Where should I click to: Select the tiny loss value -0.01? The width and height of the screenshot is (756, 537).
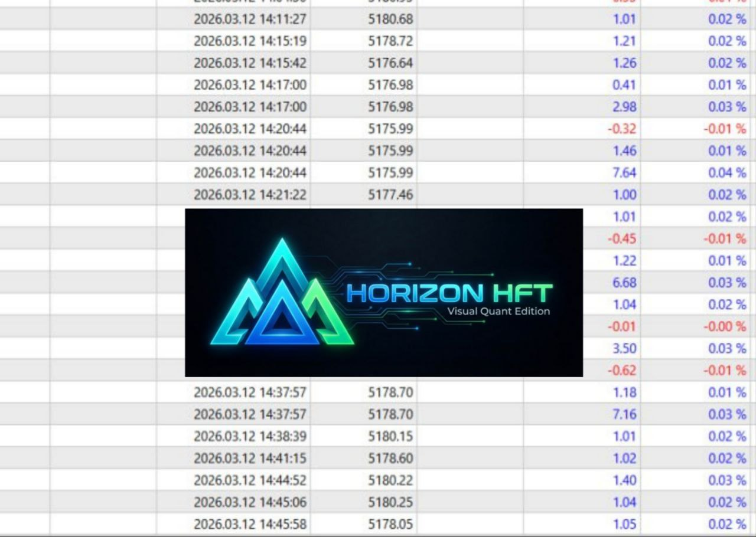(622, 326)
